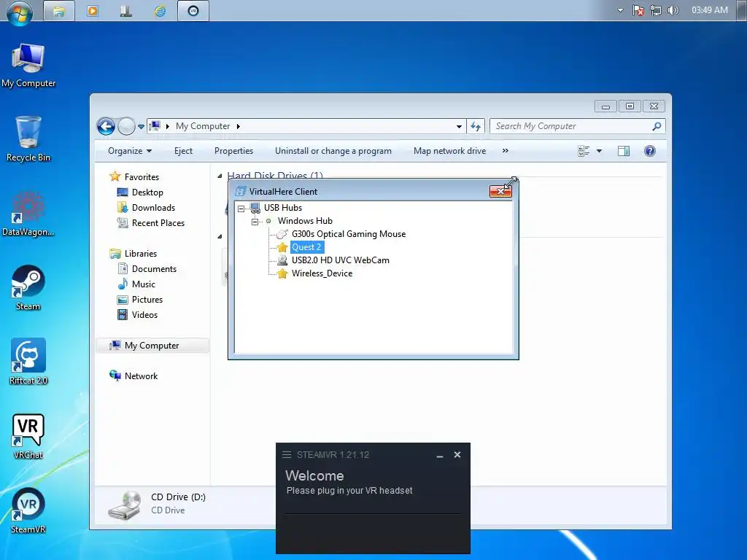Screen dimensions: 747x560
Task: Open the Internet Explorer taskbar icon
Action: point(160,11)
